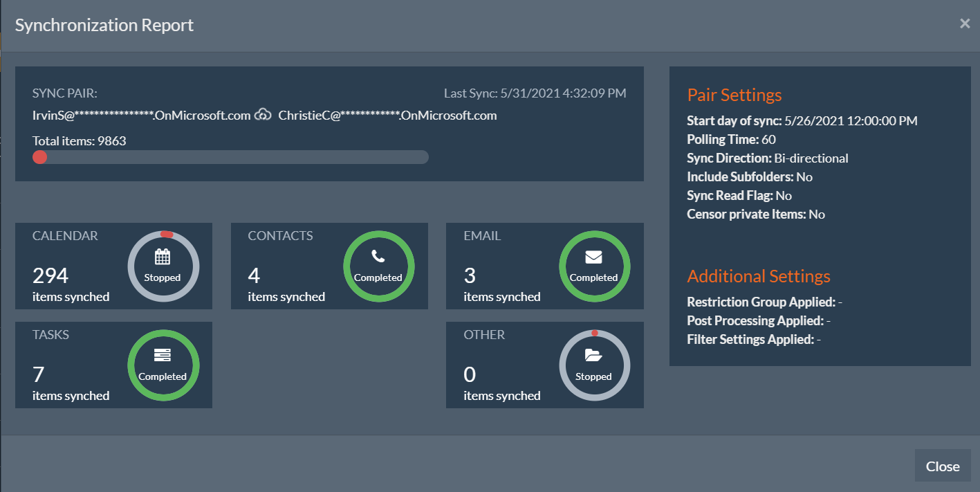
Task: Click the phone icon in Contacts card
Action: coord(378,257)
